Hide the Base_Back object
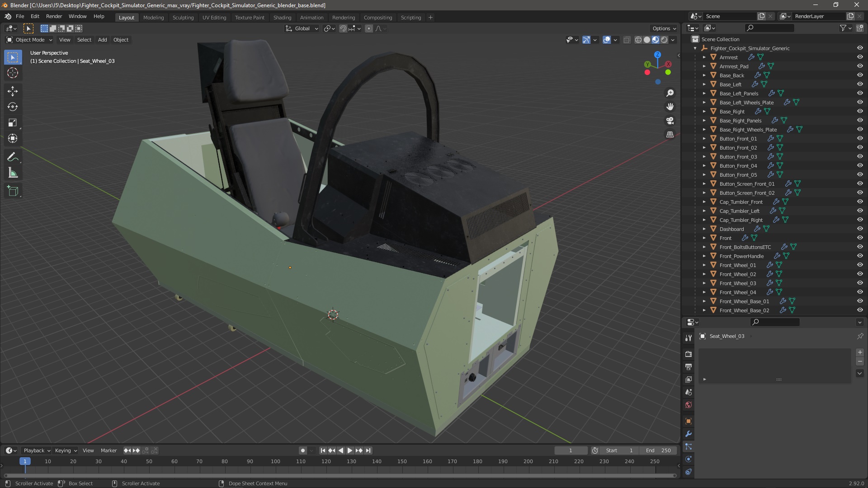Screen dimensions: 868x488 click(860, 75)
